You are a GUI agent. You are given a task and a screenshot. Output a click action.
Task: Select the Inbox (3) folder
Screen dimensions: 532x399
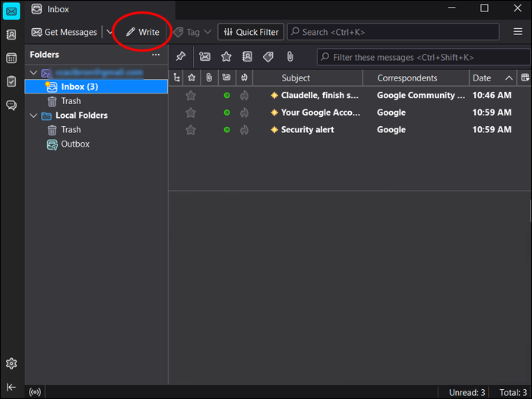pyautogui.click(x=97, y=87)
